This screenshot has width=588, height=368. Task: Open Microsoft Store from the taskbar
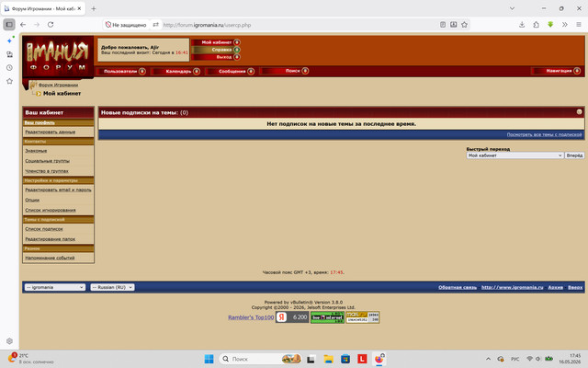tap(345, 359)
